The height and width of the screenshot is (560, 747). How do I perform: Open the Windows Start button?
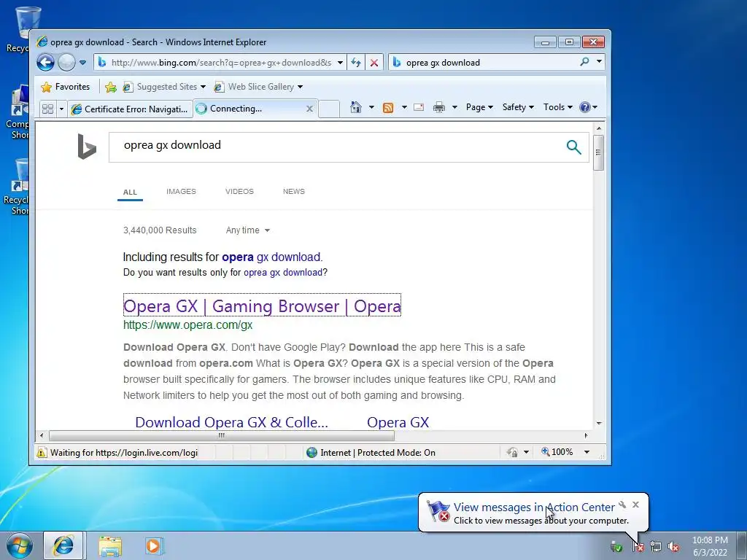click(19, 545)
